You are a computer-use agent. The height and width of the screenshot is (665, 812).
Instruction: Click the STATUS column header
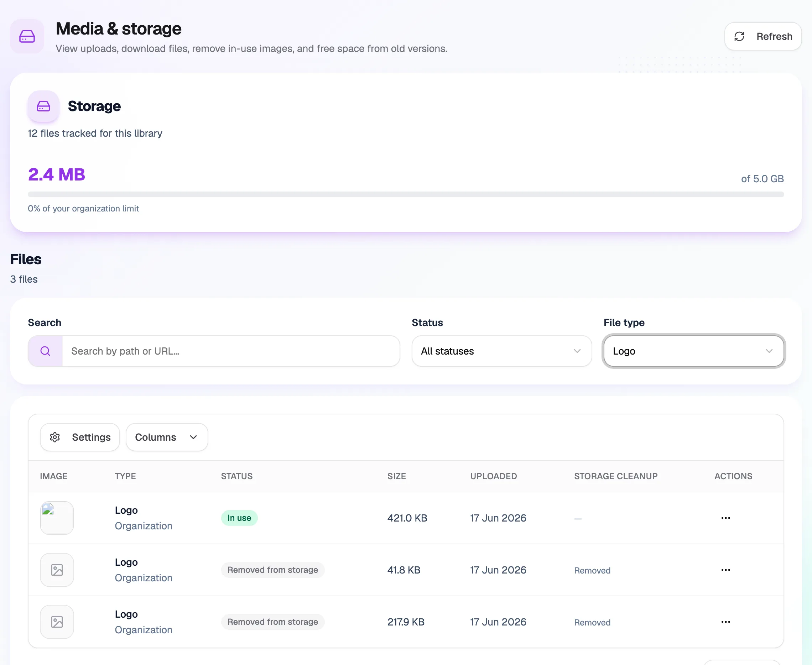tap(237, 476)
